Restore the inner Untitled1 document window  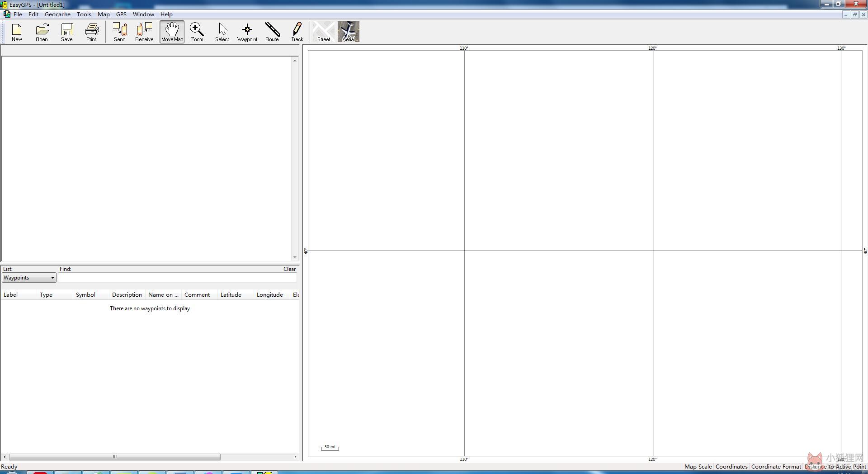[x=854, y=14]
